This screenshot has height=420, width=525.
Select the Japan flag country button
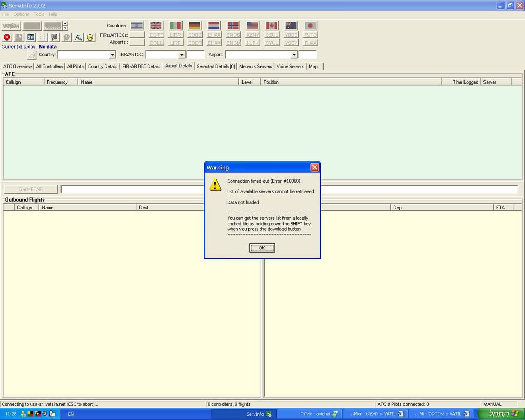[310, 26]
